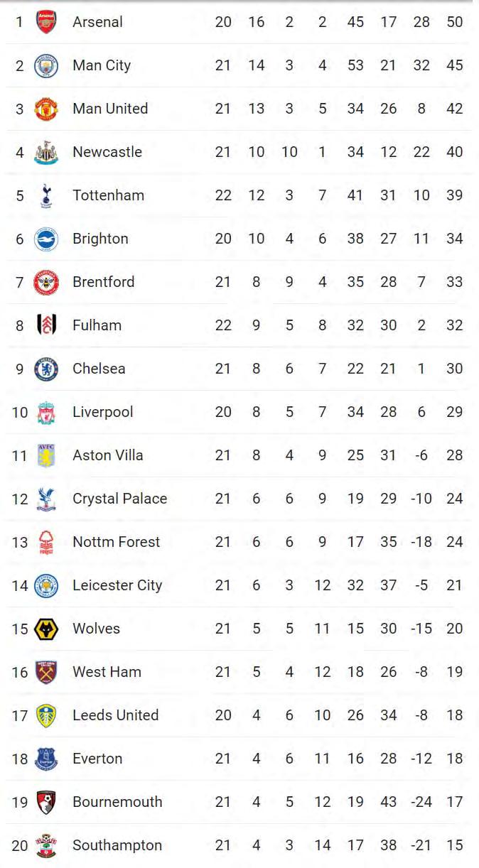This screenshot has width=479, height=868.
Task: Click the Bournemouth team name
Action: pos(117,802)
